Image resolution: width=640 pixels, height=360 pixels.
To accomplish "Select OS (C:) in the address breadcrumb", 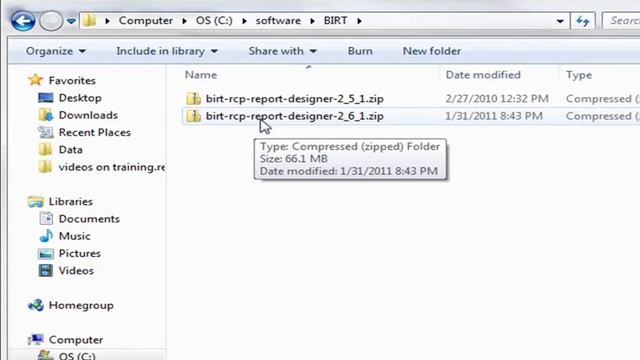I will click(x=214, y=20).
